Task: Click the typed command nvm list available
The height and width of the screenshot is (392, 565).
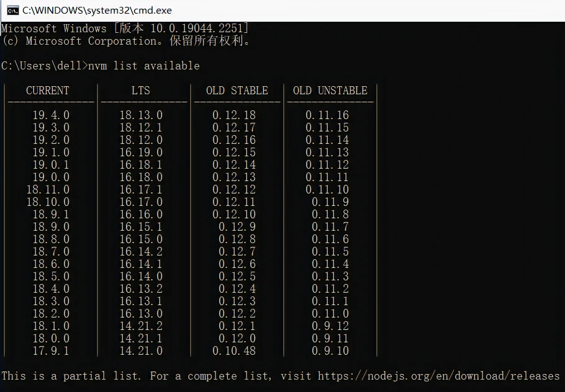Action: click(x=143, y=66)
